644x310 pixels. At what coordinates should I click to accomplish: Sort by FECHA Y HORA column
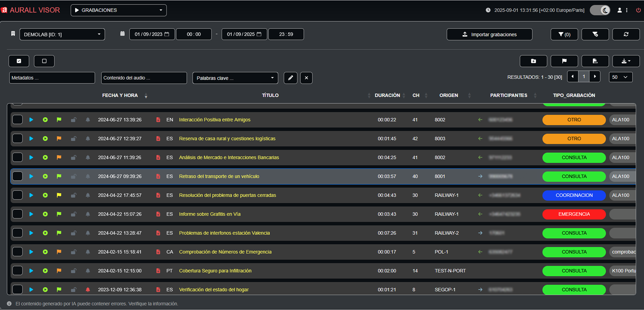(120, 95)
